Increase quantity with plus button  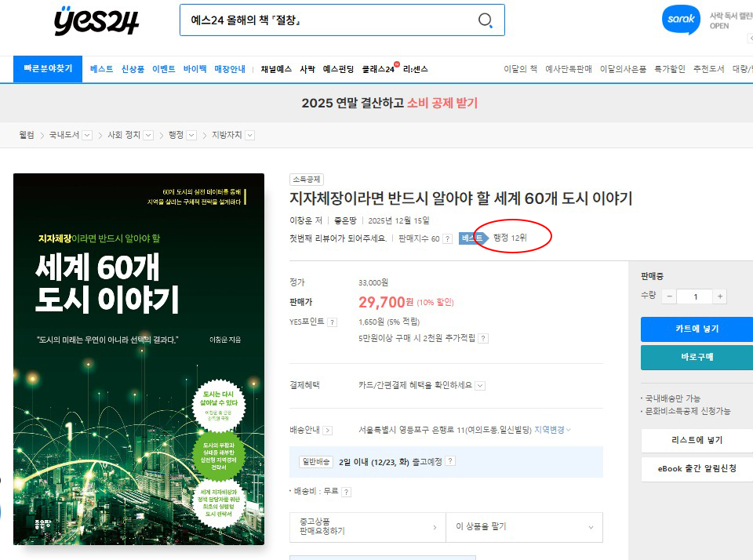tap(720, 296)
